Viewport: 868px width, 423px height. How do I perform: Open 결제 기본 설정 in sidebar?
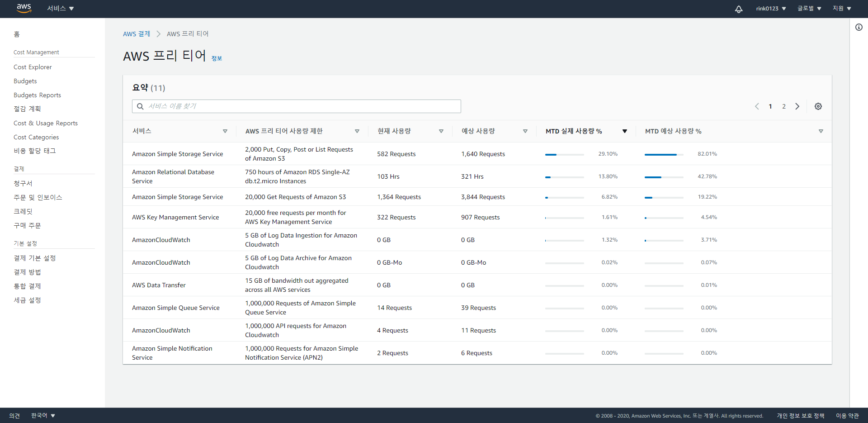coord(35,258)
